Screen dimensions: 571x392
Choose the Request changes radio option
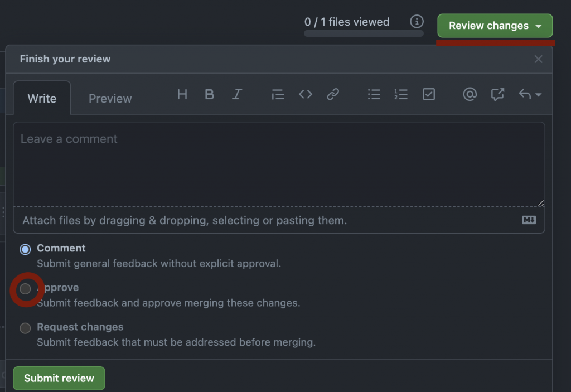25,328
